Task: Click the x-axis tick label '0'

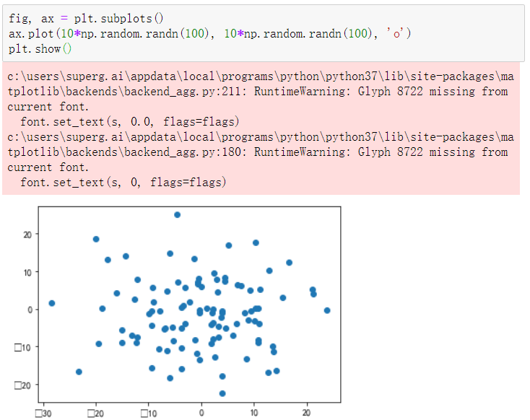Action: click(x=201, y=413)
